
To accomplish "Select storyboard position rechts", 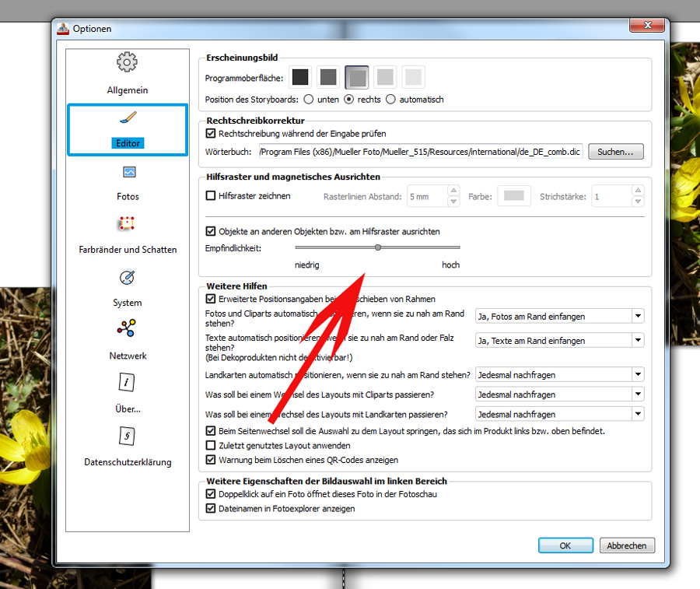I will [x=348, y=99].
